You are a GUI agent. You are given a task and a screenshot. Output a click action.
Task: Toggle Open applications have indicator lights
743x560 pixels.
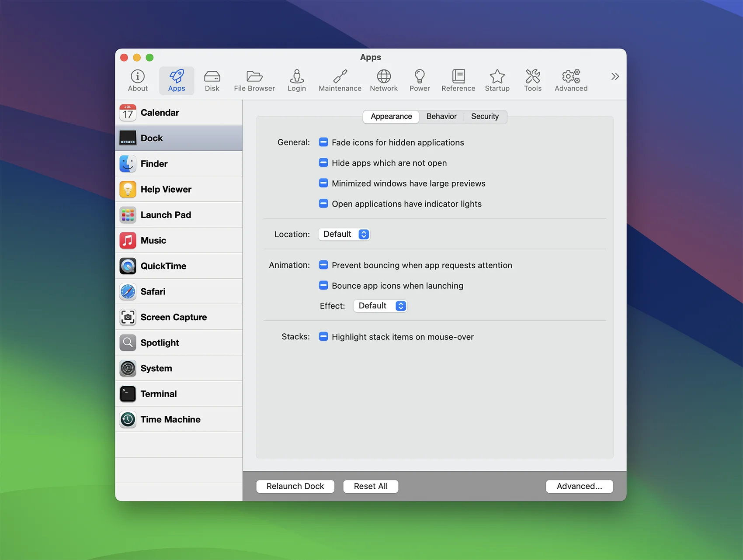pos(323,204)
